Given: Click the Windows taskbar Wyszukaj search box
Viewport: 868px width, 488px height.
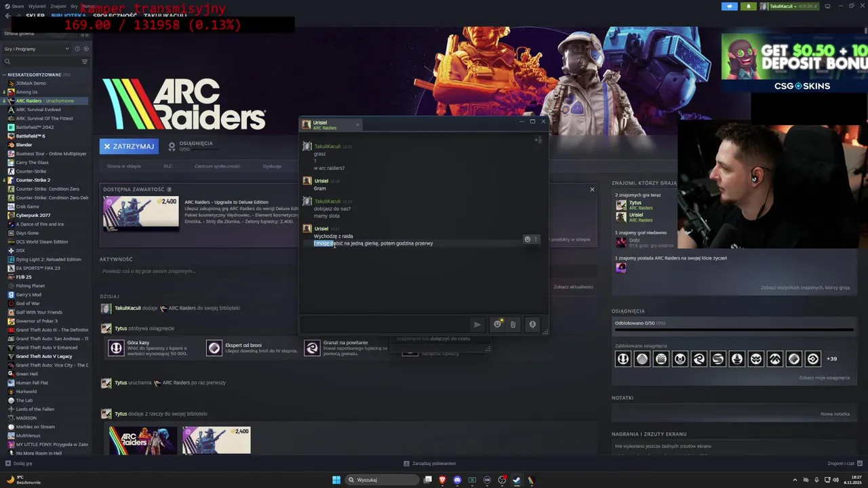Looking at the screenshot, I should 381,480.
